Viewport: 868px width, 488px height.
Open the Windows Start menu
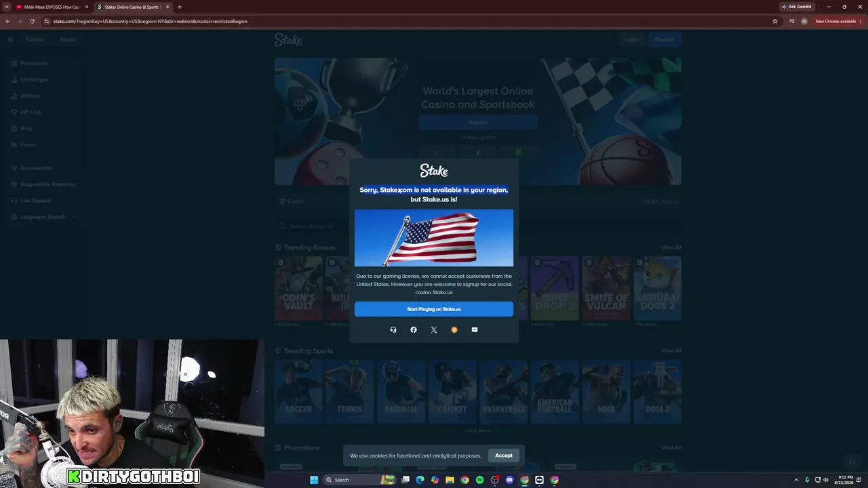point(314,480)
